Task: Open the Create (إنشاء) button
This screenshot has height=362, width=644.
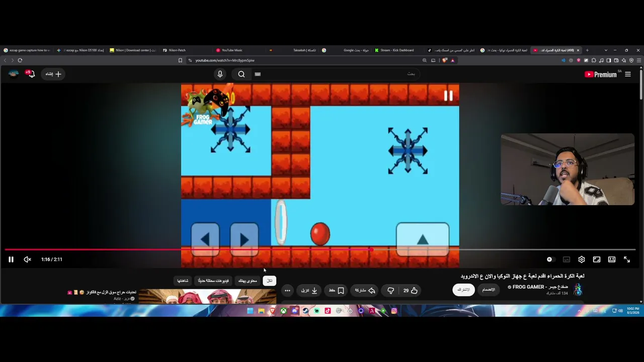Action: click(x=53, y=74)
